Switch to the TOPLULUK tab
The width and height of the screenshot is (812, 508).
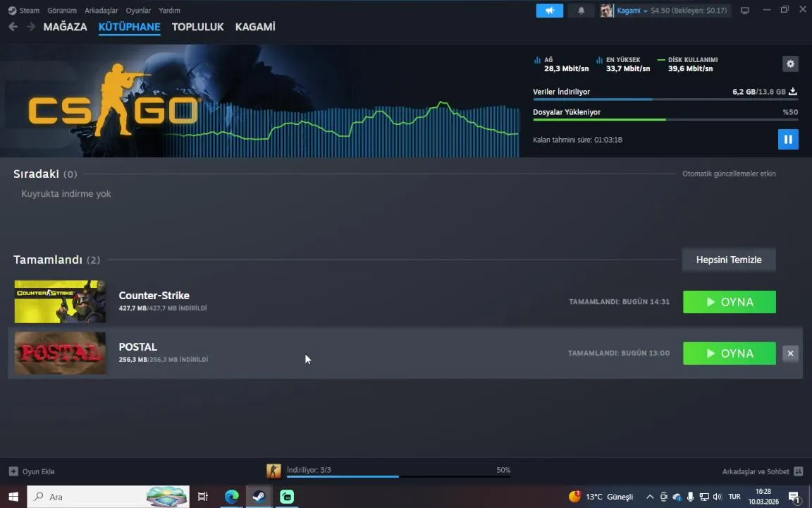pos(198,27)
